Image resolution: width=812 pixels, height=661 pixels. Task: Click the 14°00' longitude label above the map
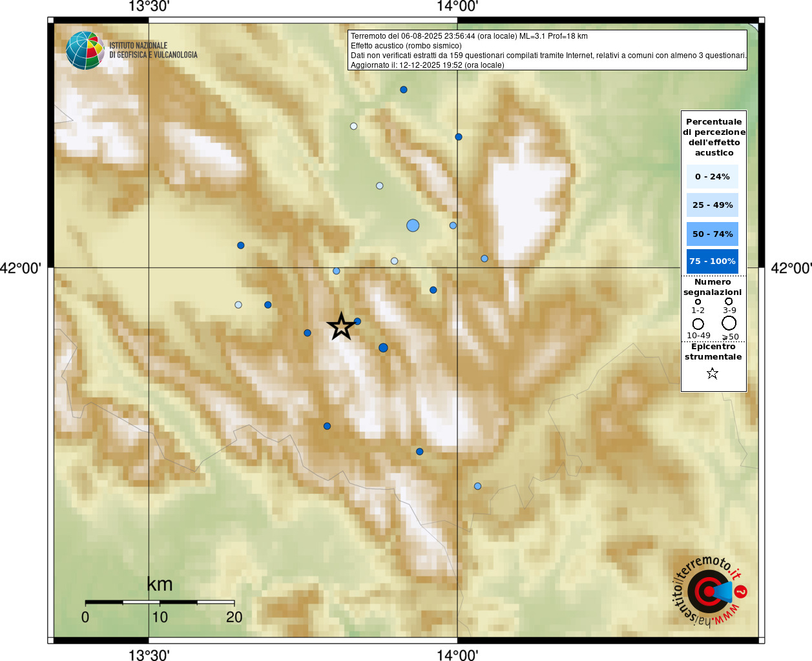pos(457,6)
